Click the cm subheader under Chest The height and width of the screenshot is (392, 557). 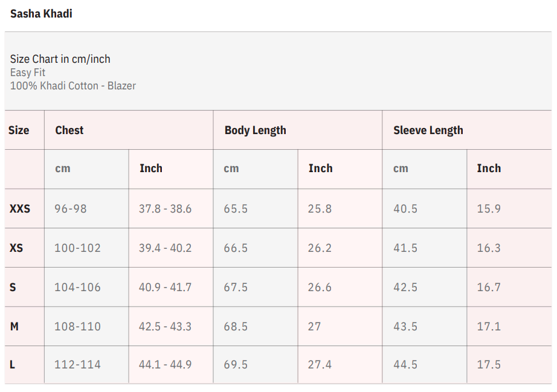coord(63,169)
